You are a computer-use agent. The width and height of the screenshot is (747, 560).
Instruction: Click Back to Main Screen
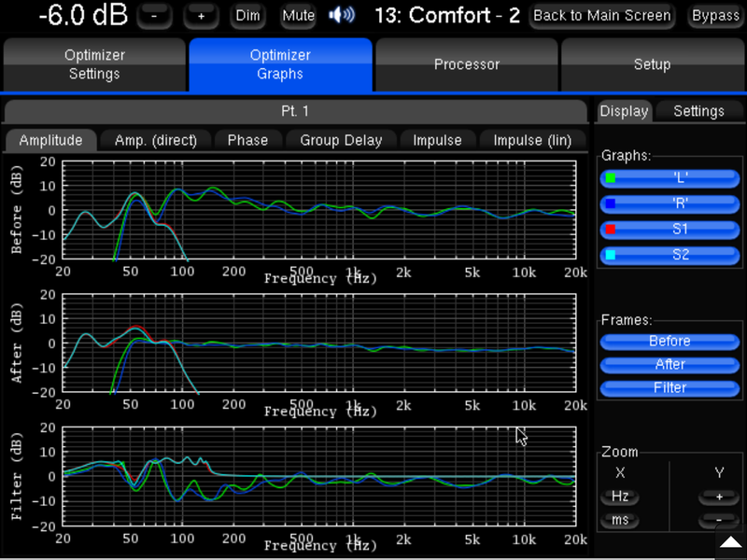coord(601,16)
